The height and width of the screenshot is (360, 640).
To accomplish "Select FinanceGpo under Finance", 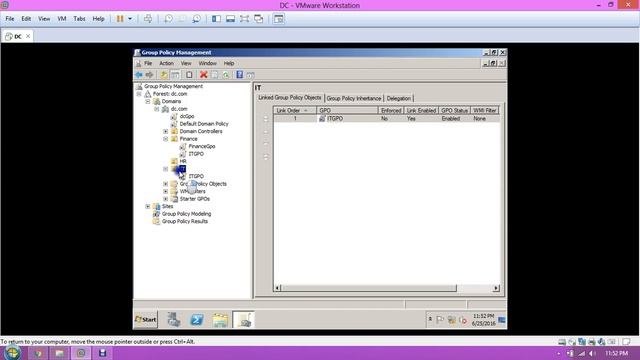I will coord(202,146).
